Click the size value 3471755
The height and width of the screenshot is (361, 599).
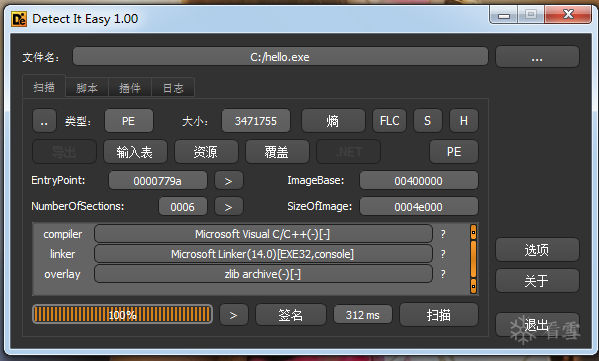(x=256, y=121)
